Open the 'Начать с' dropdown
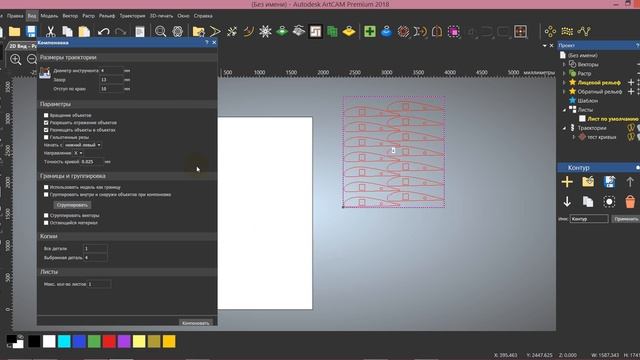This screenshot has height=360, width=640. coord(82,145)
